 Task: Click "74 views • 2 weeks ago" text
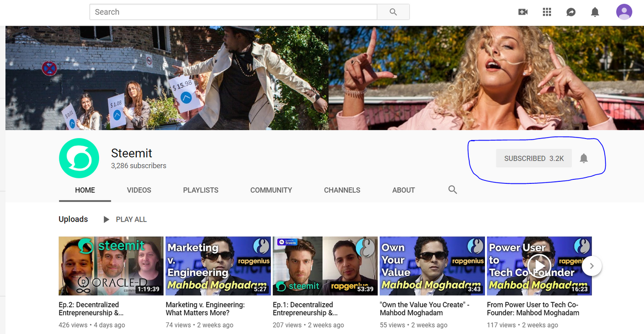[200, 325]
